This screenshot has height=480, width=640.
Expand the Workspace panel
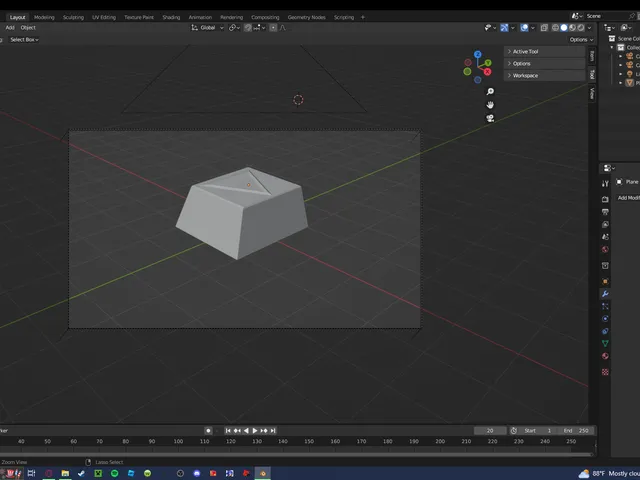544,76
